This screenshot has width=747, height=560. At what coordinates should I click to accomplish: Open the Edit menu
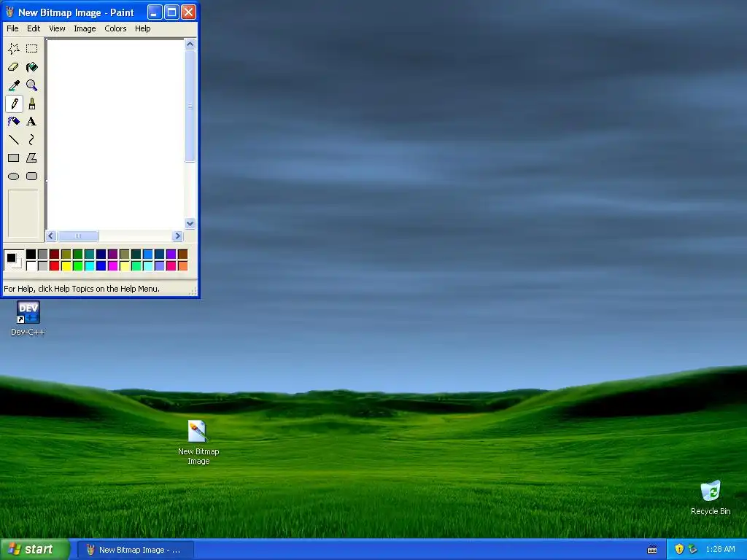coord(34,28)
